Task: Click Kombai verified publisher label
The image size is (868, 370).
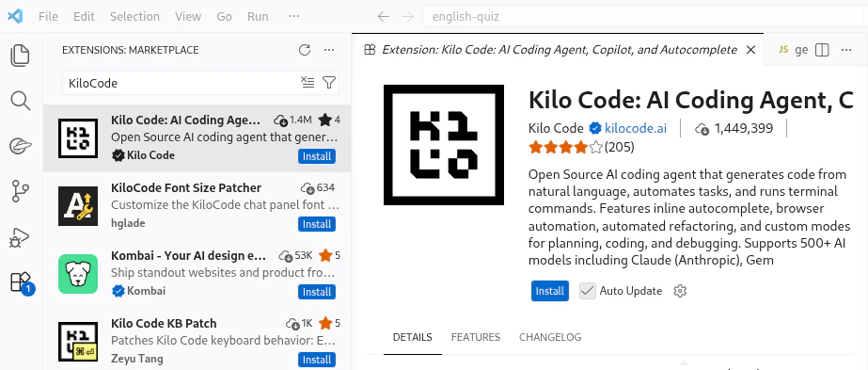Action: tap(138, 291)
